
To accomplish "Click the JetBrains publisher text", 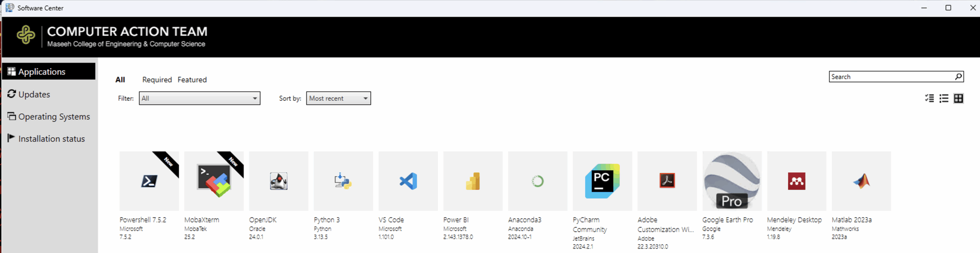I will click(583, 238).
